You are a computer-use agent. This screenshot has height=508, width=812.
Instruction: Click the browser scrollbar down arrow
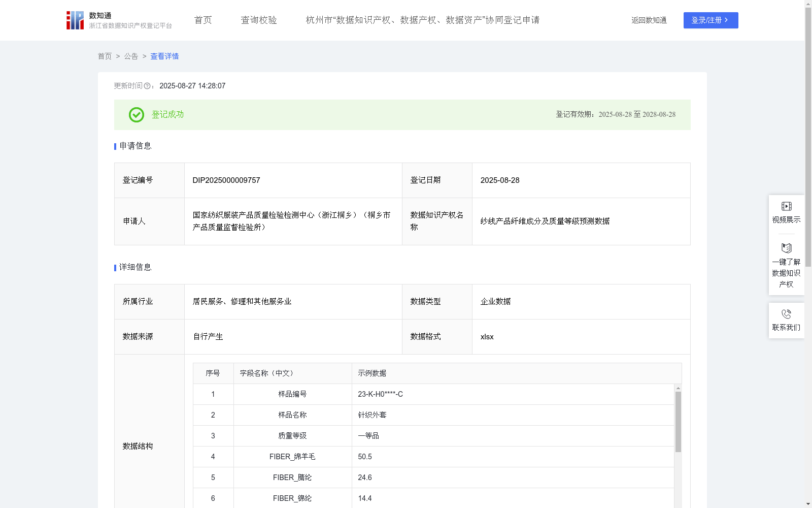coord(808,504)
